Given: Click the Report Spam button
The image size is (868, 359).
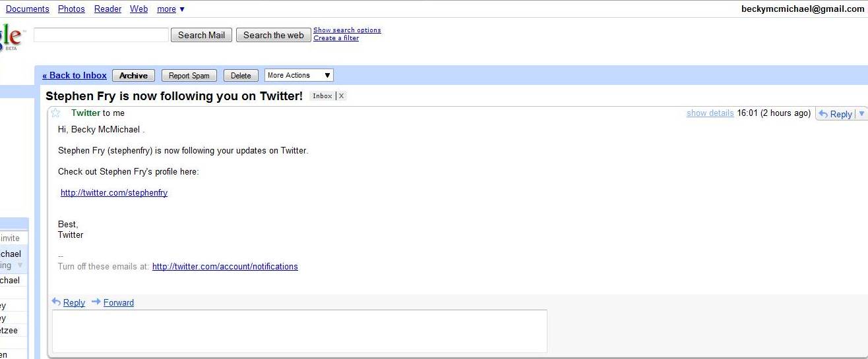Looking at the screenshot, I should (x=189, y=76).
